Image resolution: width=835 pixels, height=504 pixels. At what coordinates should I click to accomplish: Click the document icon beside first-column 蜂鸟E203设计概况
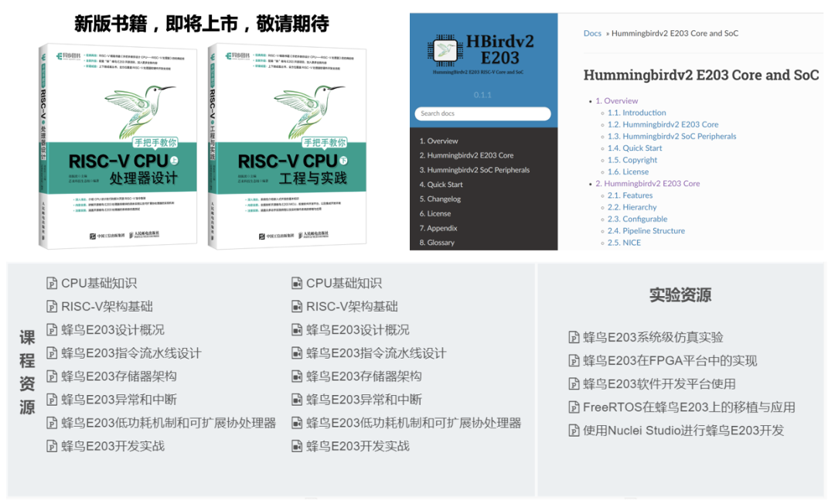coord(52,330)
